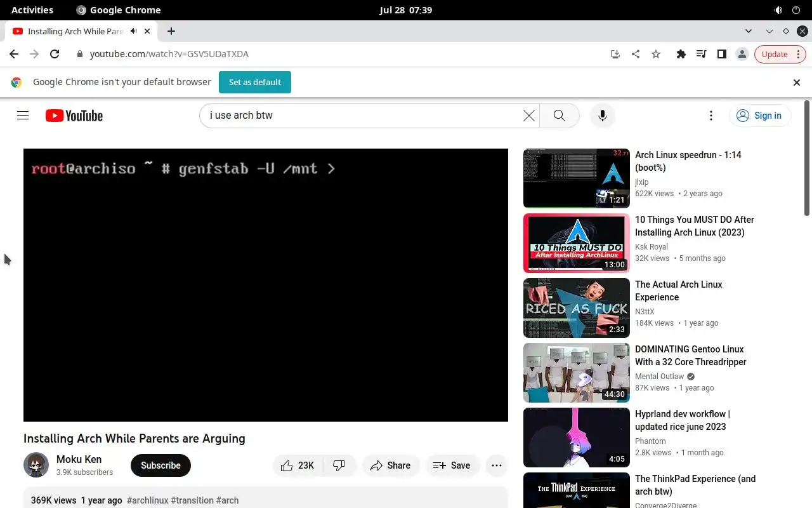Viewport: 812px width, 508px height.
Task: Open The ThinkPad Experience title link
Action: (x=695, y=485)
